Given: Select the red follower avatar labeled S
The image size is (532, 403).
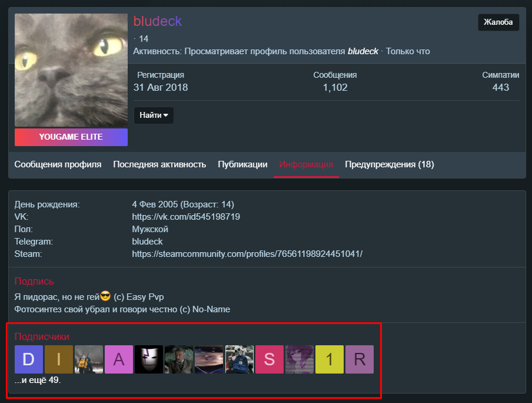Looking at the screenshot, I should (x=270, y=359).
